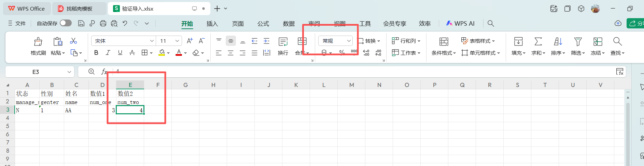The image size is (644, 166).
Task: Click the yellow fill color swatch
Action: pyautogui.click(x=162, y=53)
